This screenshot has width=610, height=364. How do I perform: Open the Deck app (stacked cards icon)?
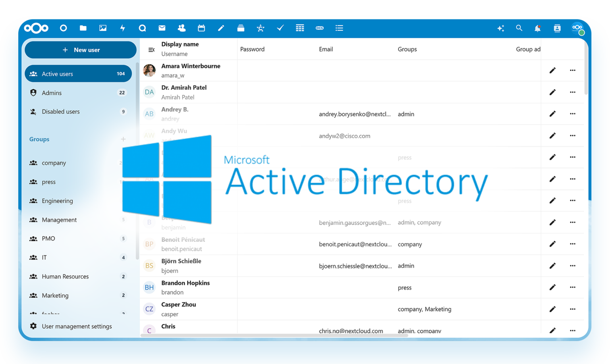[241, 28]
